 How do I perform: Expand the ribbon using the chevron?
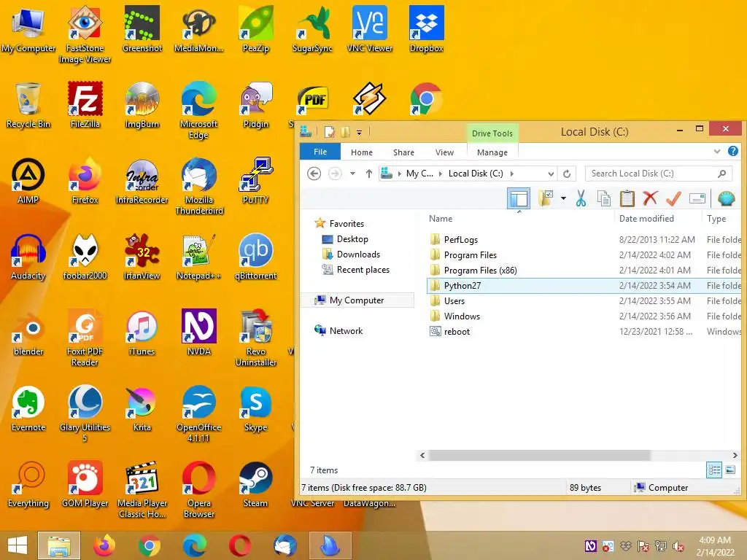click(x=717, y=152)
